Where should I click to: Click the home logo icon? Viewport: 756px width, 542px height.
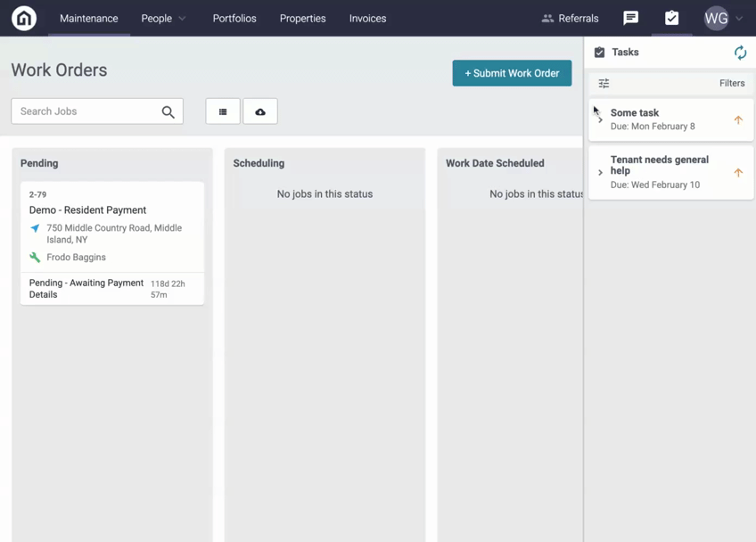23,19
